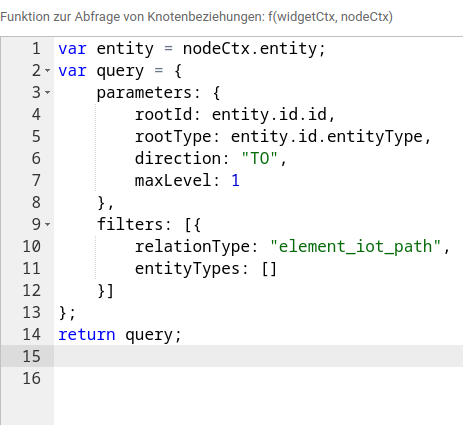
Task: Place cursor in empty line 16
Action: (258, 378)
